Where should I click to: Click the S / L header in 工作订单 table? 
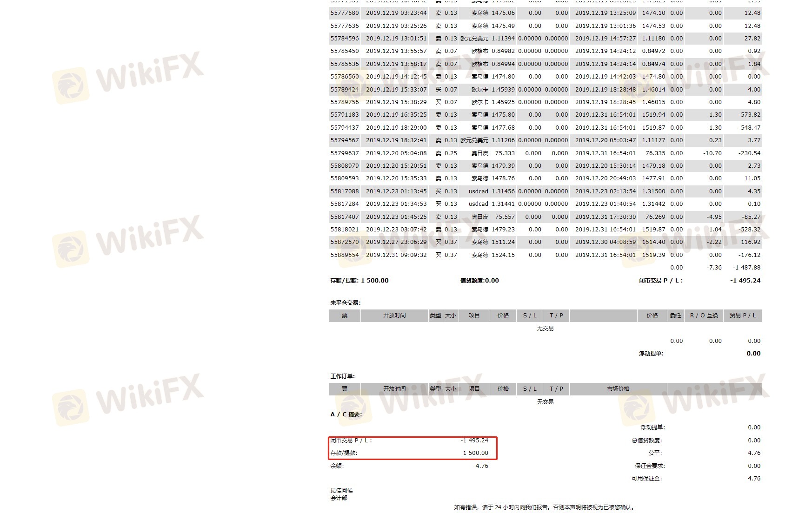530,389
